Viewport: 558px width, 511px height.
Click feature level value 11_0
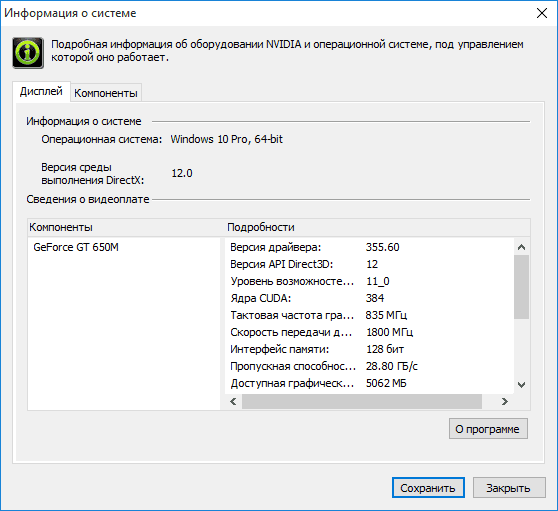click(378, 281)
